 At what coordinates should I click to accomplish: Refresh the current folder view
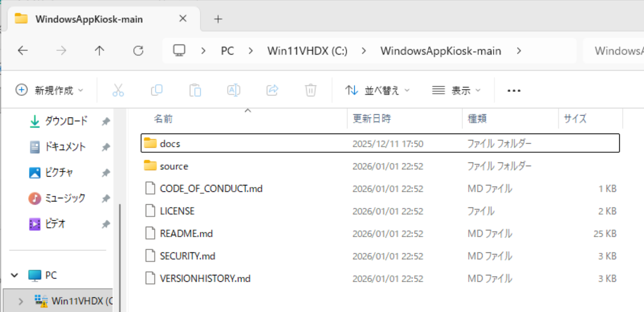coord(138,51)
